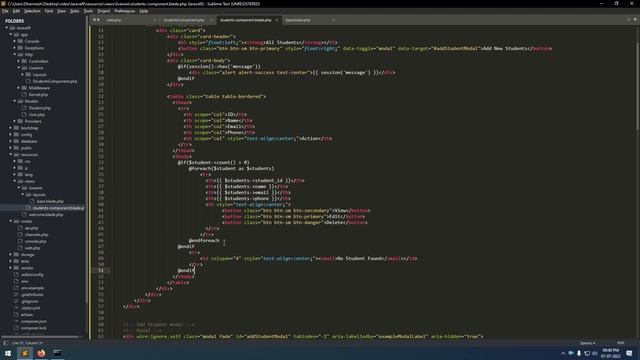
Task: Expand the Console folder
Action: (x=15, y=41)
